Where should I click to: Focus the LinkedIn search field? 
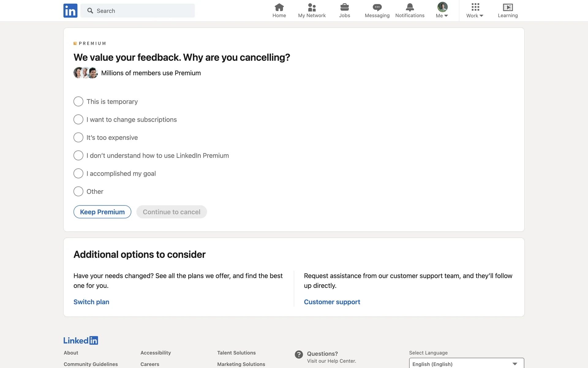click(x=138, y=11)
